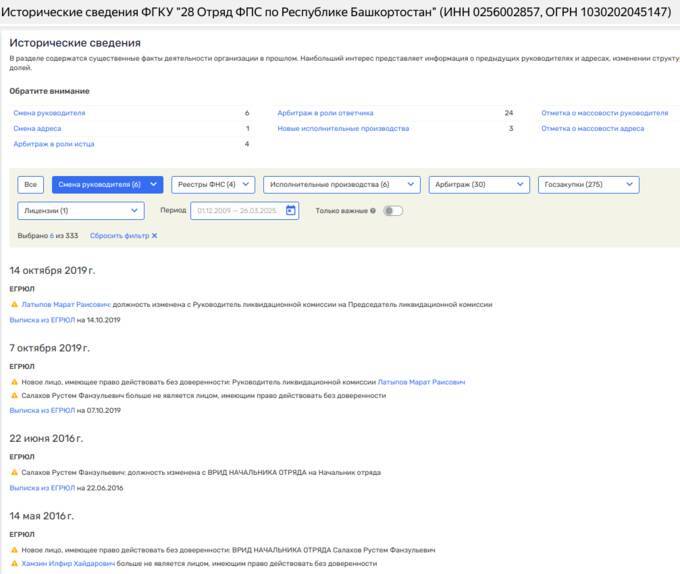
Task: Open the calendar icon in the Период field
Action: point(291,211)
